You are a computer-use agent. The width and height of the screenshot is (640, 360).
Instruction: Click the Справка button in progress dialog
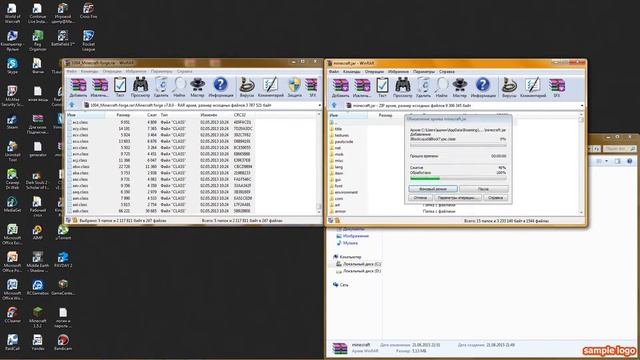coord(495,198)
